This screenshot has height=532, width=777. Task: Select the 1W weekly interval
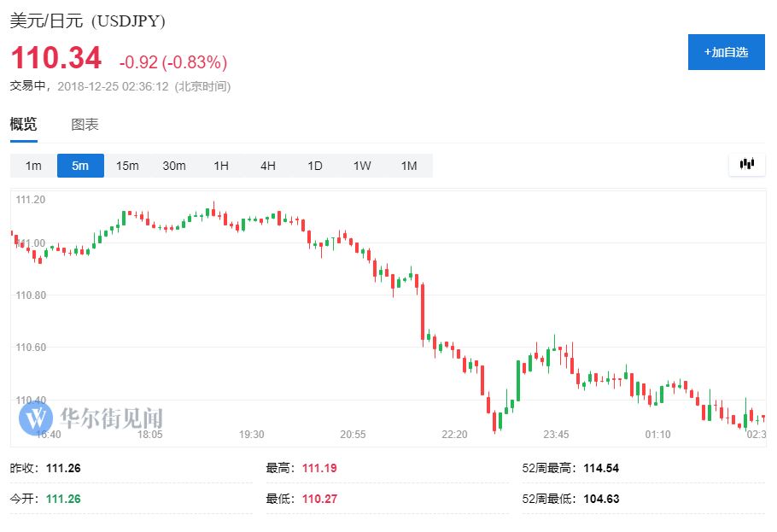tap(362, 166)
